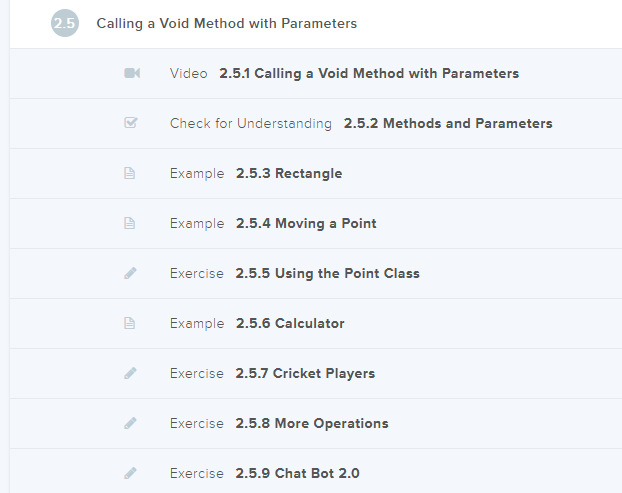Click the pencil icon beside Chat Bot 2.0

[130, 473]
